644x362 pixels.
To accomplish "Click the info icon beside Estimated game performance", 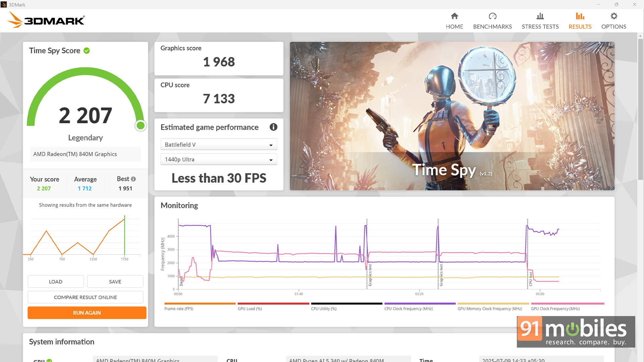I will click(x=273, y=127).
